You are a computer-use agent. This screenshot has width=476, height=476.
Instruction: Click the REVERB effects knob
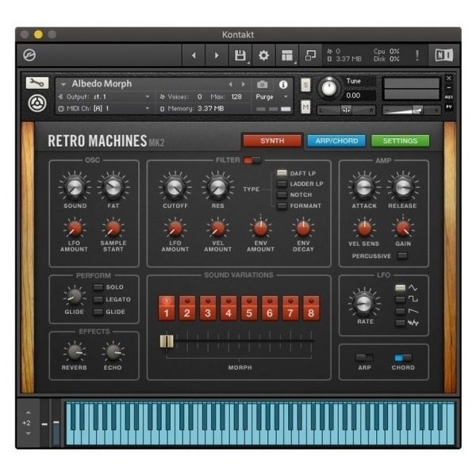[x=75, y=352]
